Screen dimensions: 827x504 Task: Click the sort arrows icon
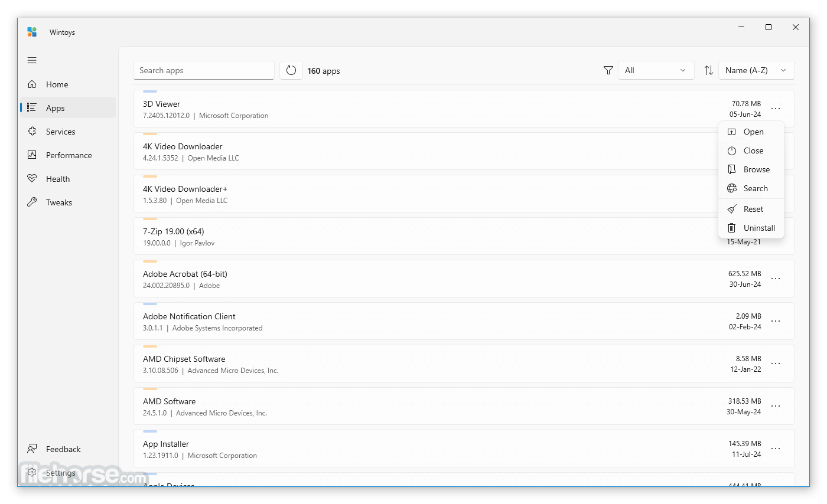click(x=709, y=70)
